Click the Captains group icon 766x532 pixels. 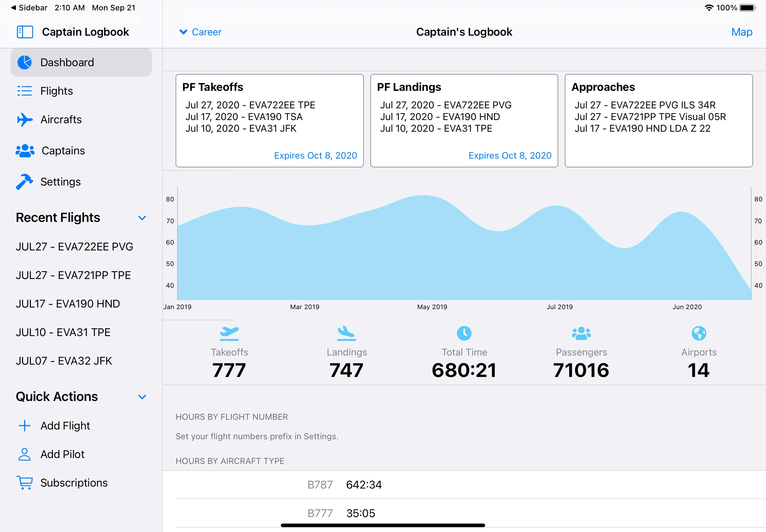tap(25, 151)
